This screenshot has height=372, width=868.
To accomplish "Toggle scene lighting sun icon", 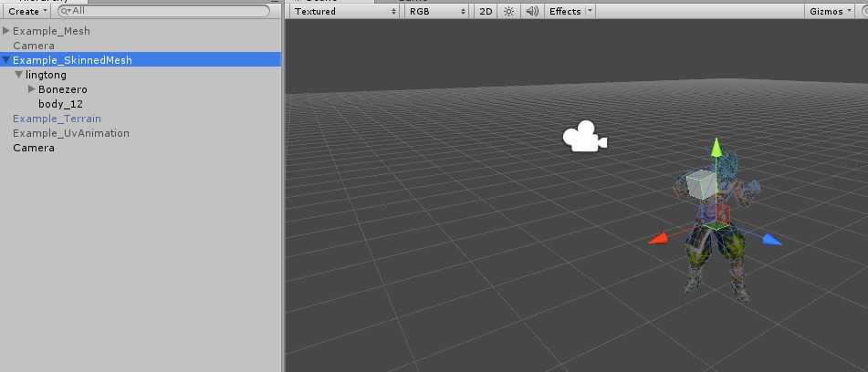I will point(508,11).
